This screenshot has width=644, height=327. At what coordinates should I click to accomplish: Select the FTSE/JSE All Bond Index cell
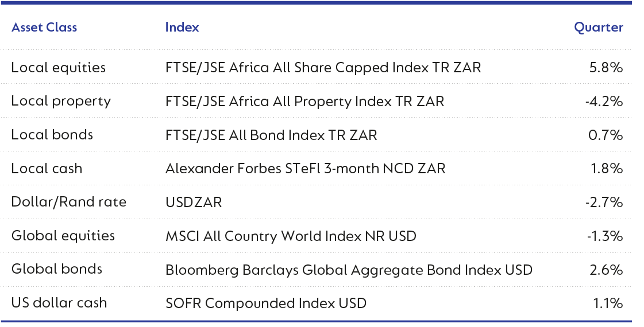[271, 135]
